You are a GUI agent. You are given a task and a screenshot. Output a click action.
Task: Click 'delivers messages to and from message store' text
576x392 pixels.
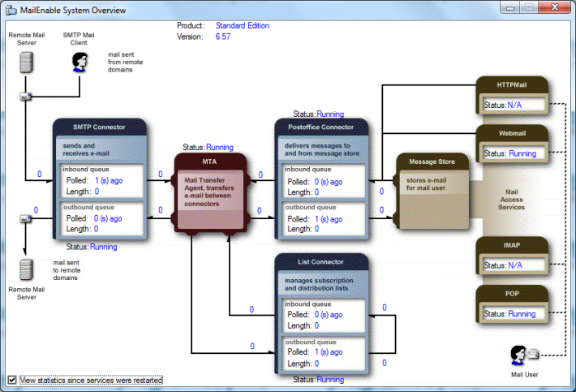[x=322, y=149]
